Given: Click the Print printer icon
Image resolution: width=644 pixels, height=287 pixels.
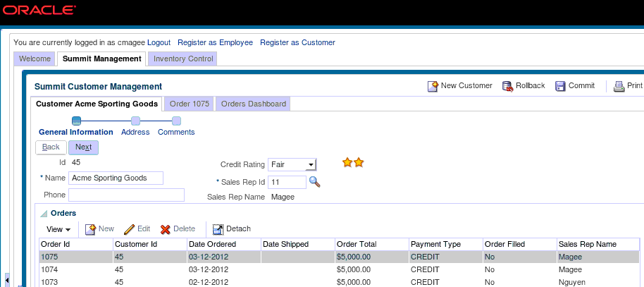Looking at the screenshot, I should pos(619,86).
